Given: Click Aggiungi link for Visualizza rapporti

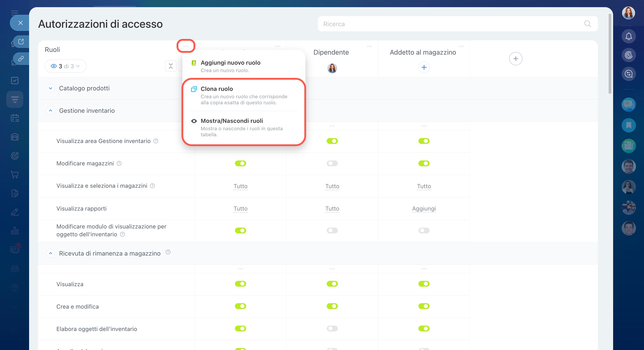Looking at the screenshot, I should pyautogui.click(x=424, y=209).
